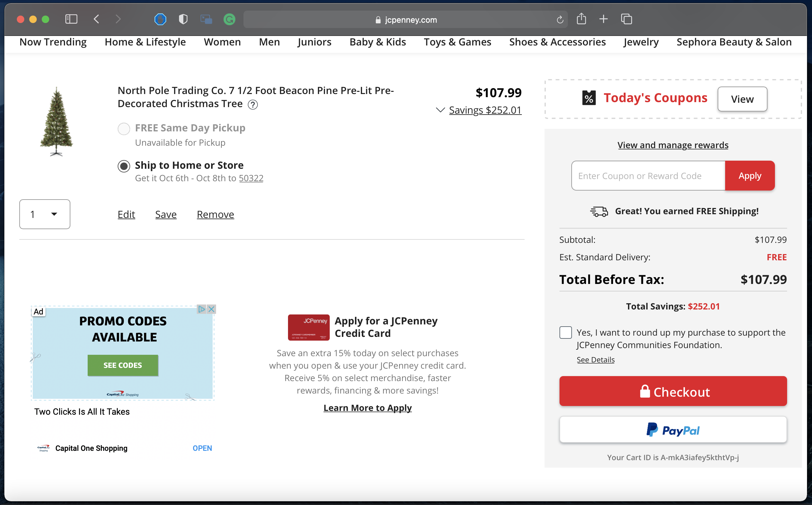Open the Baby & Kids menu

click(x=378, y=42)
